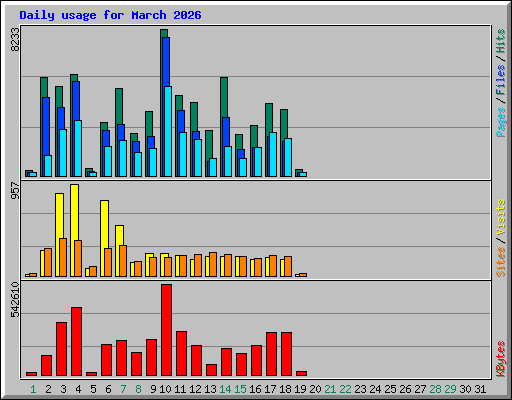This screenshot has height=400, width=512.
Task: Click day 3 on the x-axis
Action: [63, 389]
